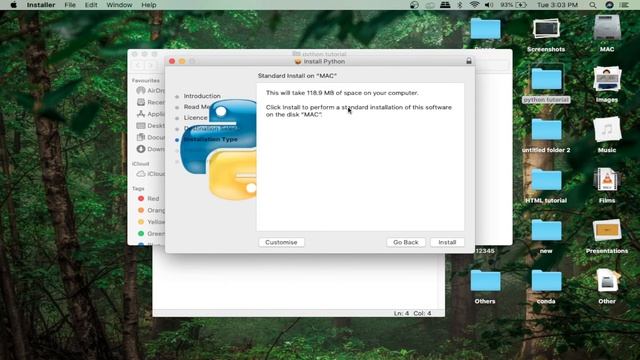The width and height of the screenshot is (640, 360).
Task: Open Notification Centre icon in menu bar
Action: pyautogui.click(x=624, y=5)
